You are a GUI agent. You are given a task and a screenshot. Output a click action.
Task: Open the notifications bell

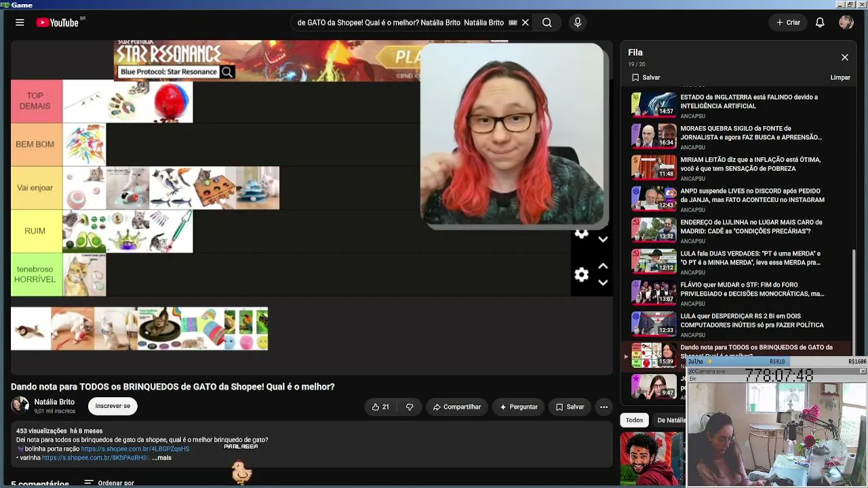(820, 22)
